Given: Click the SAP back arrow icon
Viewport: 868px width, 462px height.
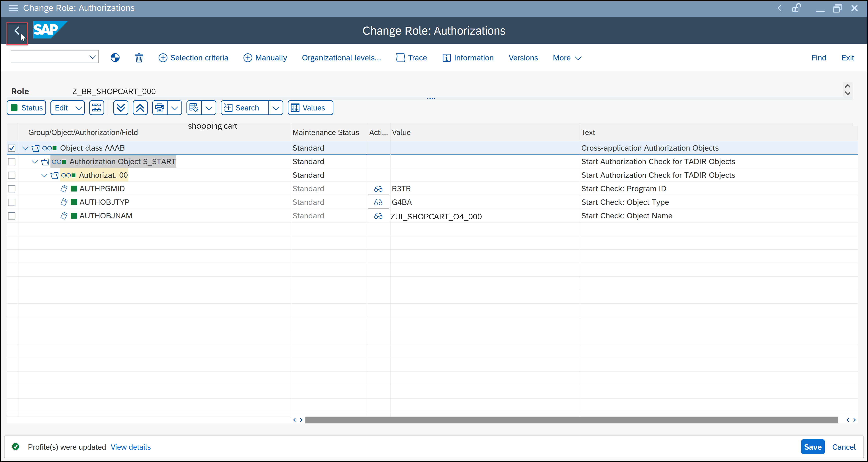Looking at the screenshot, I should click(17, 32).
